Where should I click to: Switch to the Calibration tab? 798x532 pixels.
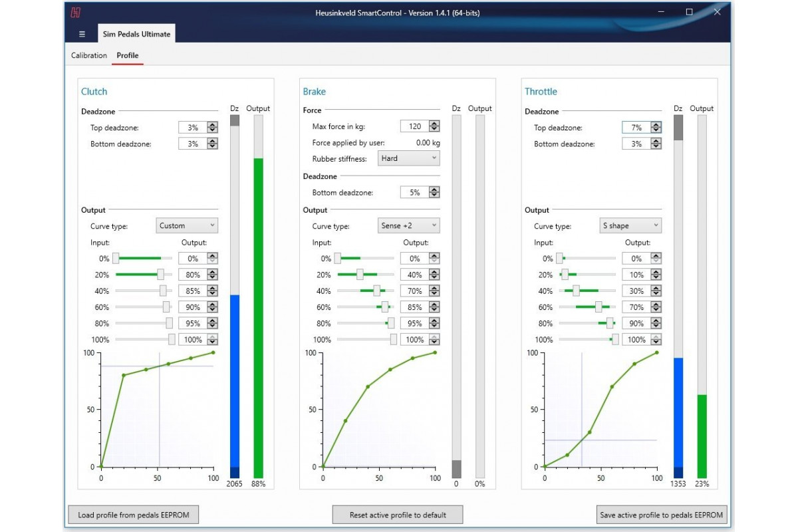[x=89, y=55]
